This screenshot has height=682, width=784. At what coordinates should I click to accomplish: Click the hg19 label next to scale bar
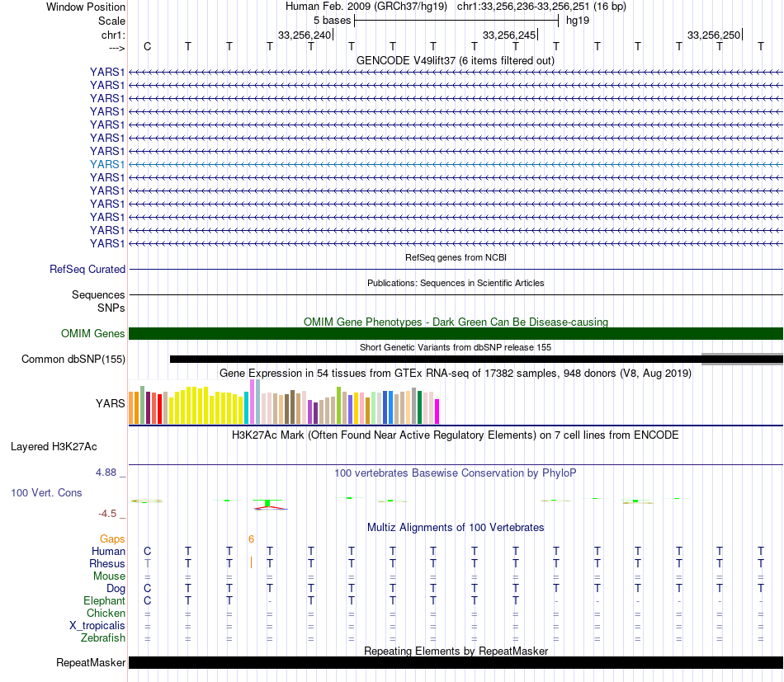pos(578,21)
